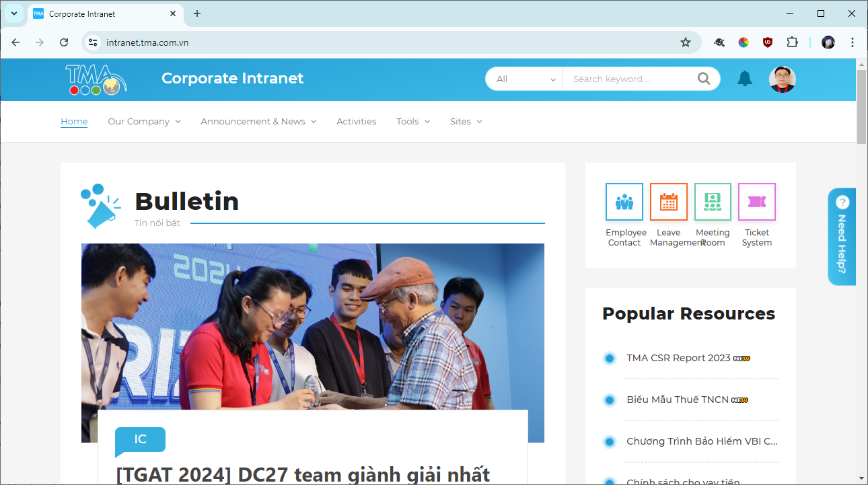Click the browser address bar URL

(147, 42)
